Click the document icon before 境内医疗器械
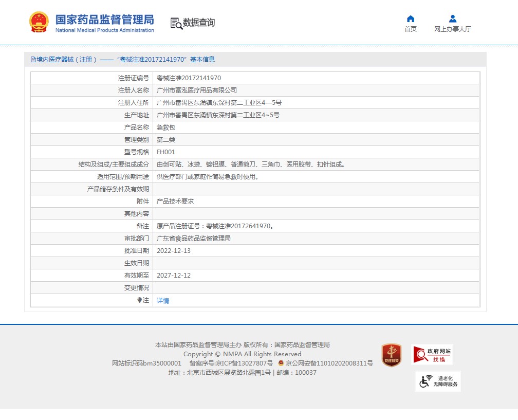 click(x=33, y=60)
